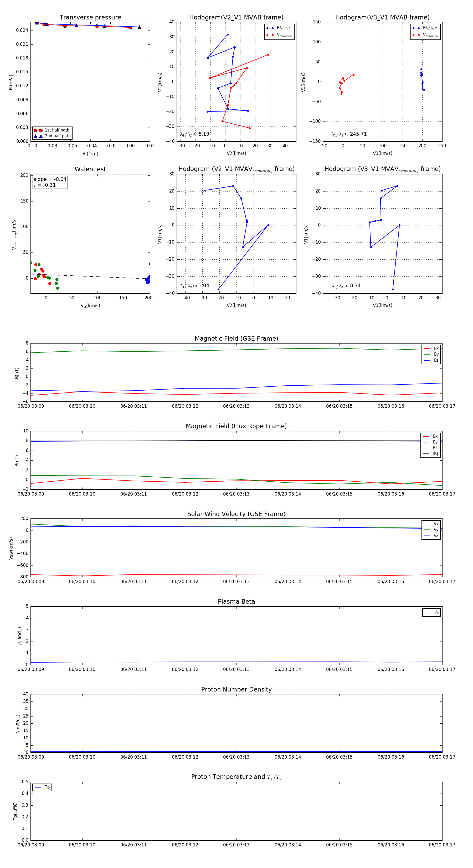Click the B/√μ0ρ legend in V2_V1 MVAB hodogram
The image size is (473, 868).
[x=279, y=28]
